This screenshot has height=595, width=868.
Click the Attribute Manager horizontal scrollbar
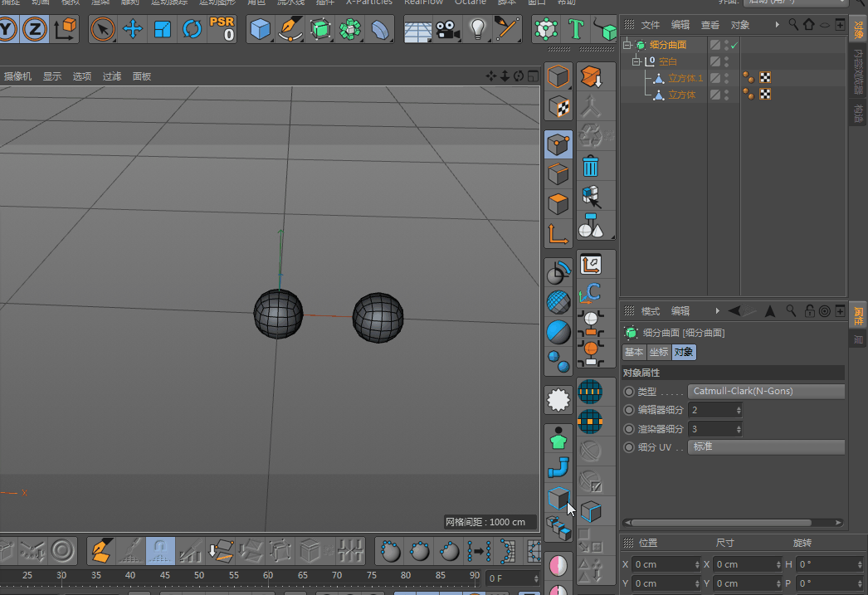(721, 523)
